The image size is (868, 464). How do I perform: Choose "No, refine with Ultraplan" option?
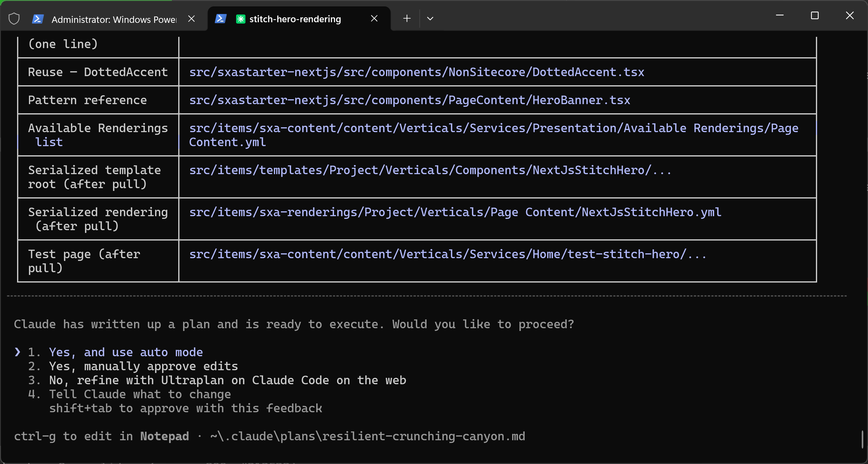[227, 381]
